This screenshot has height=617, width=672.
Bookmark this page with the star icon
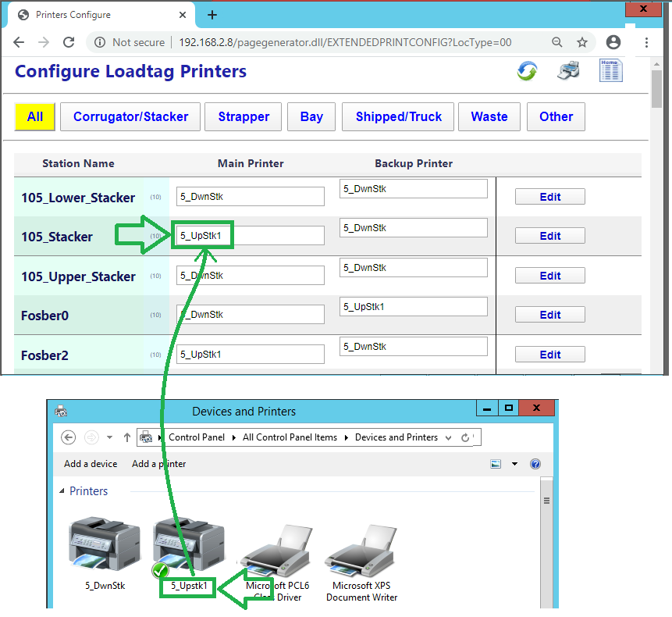(582, 42)
